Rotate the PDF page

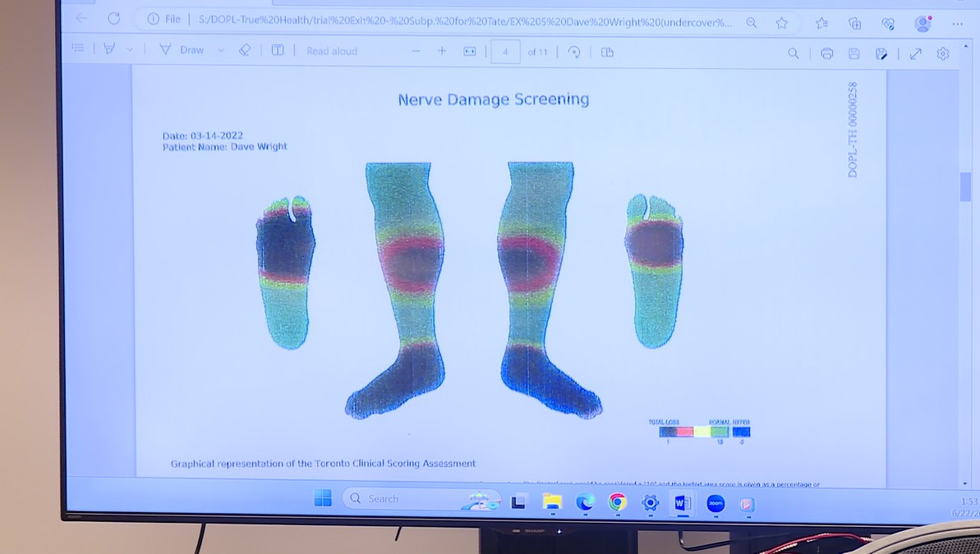(573, 53)
